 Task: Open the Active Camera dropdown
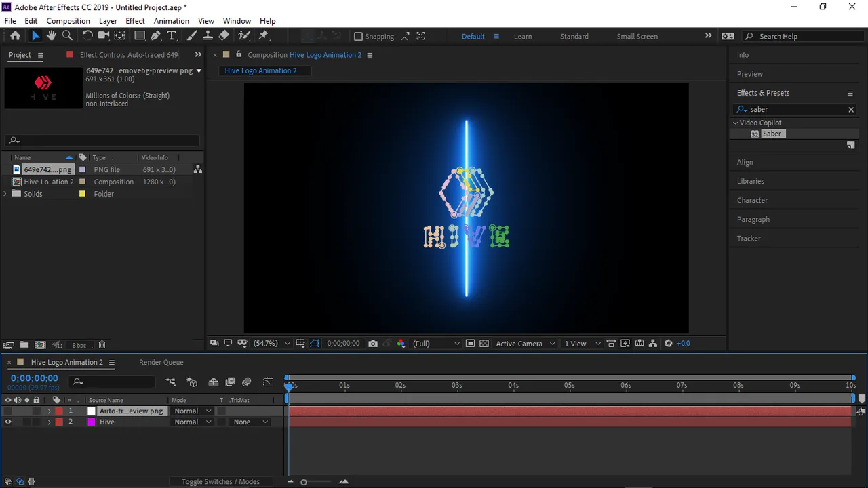tap(526, 344)
